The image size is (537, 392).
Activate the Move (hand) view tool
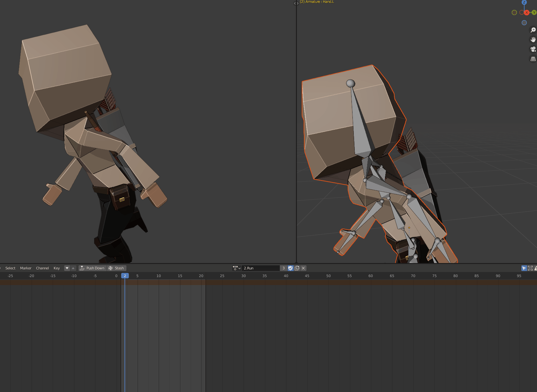(533, 39)
